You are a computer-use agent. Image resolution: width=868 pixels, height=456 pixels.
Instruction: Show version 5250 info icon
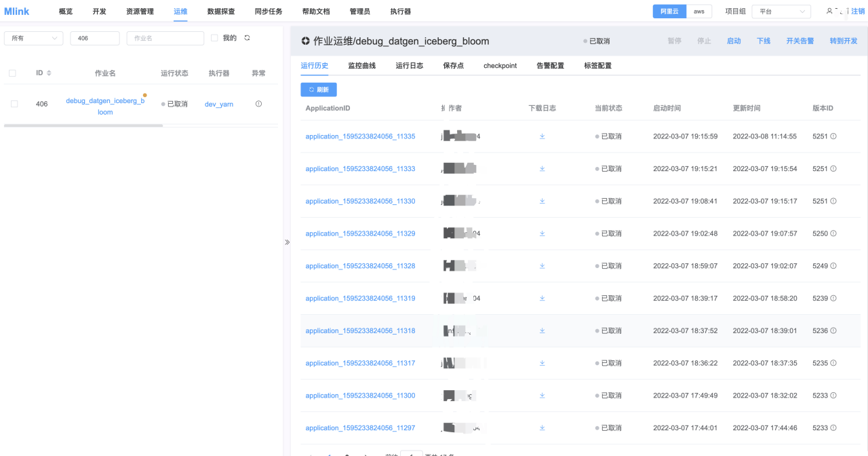833,233
